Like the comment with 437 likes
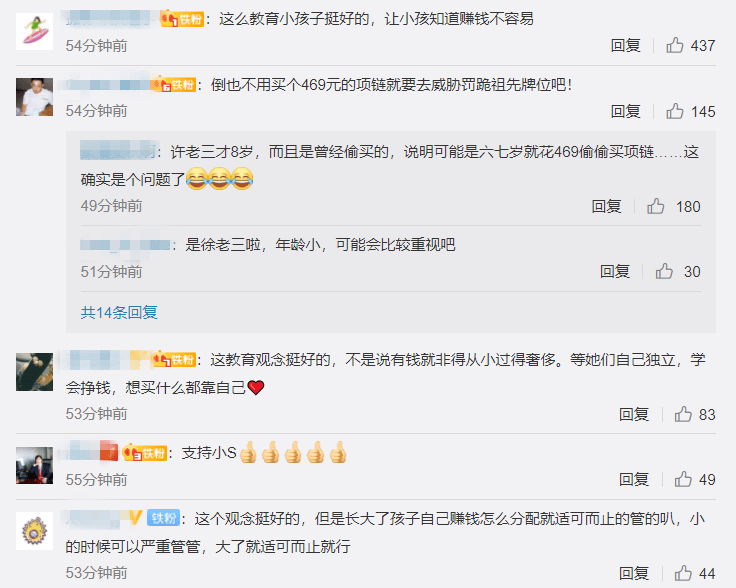 point(675,46)
